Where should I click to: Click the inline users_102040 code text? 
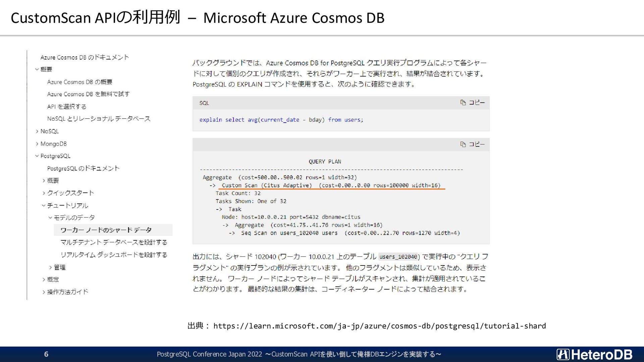click(x=398, y=257)
